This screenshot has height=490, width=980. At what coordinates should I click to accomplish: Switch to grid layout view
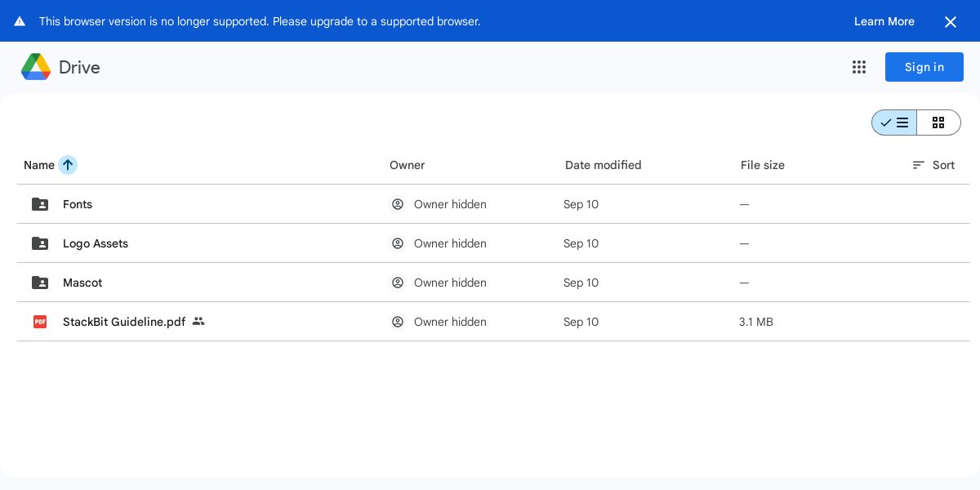click(938, 122)
